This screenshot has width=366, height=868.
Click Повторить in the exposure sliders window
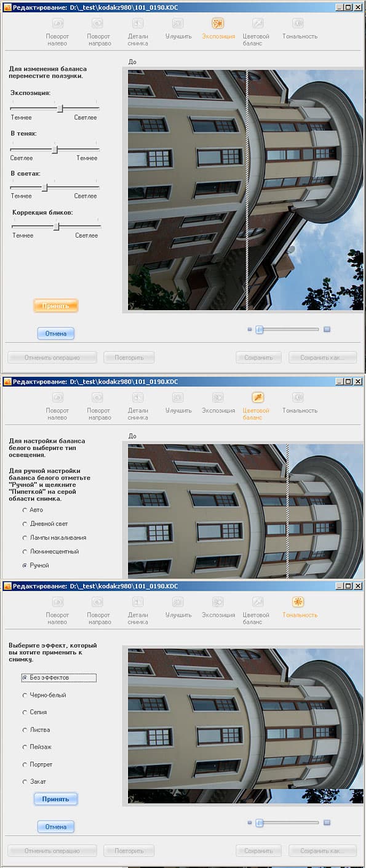pos(129,358)
